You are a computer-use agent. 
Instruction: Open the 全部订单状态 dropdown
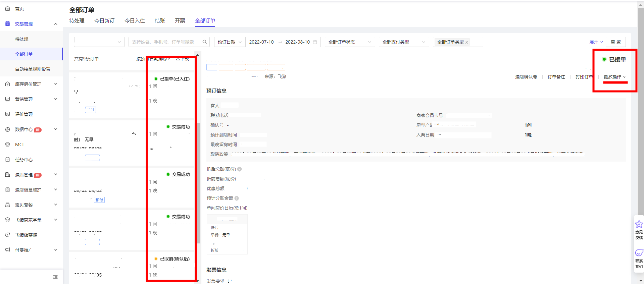coord(350,42)
